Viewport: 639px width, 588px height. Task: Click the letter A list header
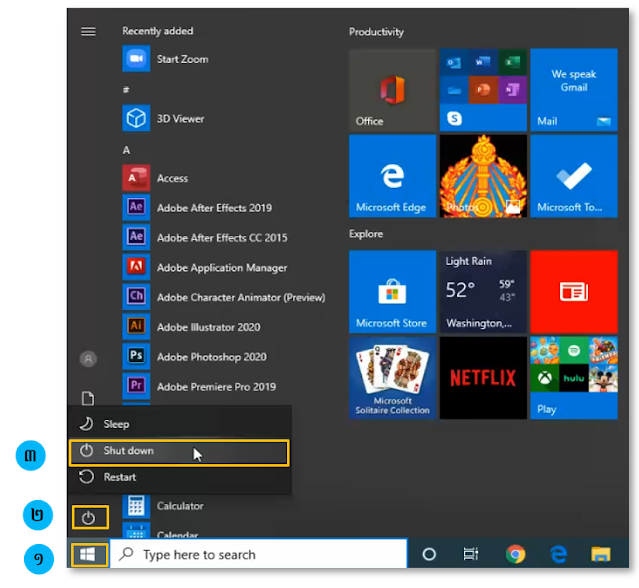click(x=126, y=150)
